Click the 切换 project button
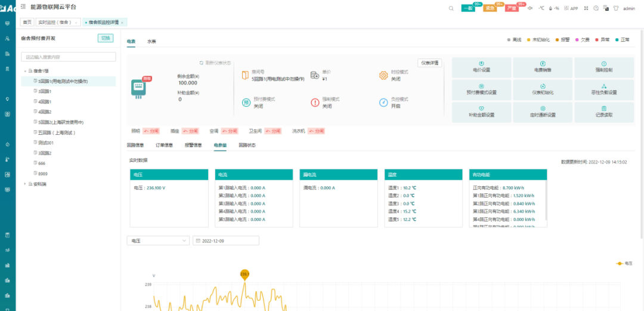 coord(106,38)
